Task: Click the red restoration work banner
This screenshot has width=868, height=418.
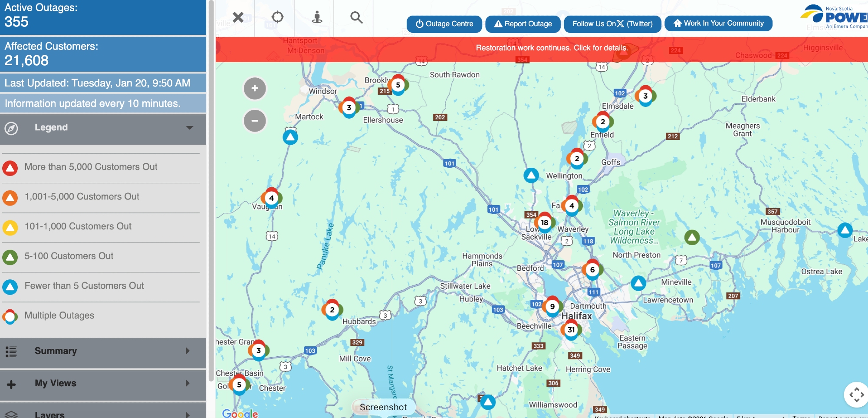Action: coord(551,48)
